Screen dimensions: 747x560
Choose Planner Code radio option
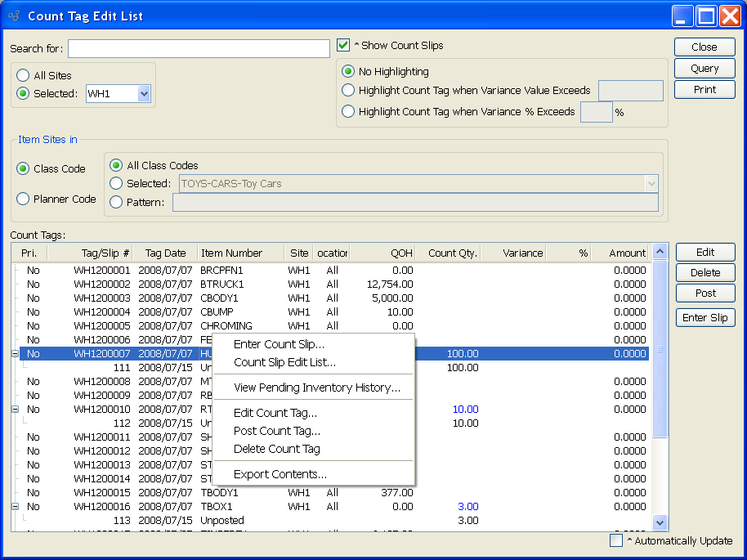pyautogui.click(x=24, y=199)
